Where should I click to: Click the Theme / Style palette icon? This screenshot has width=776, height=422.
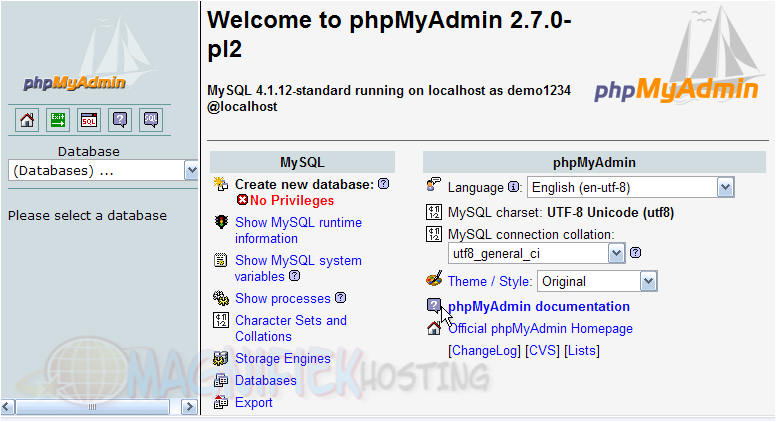pyautogui.click(x=434, y=279)
